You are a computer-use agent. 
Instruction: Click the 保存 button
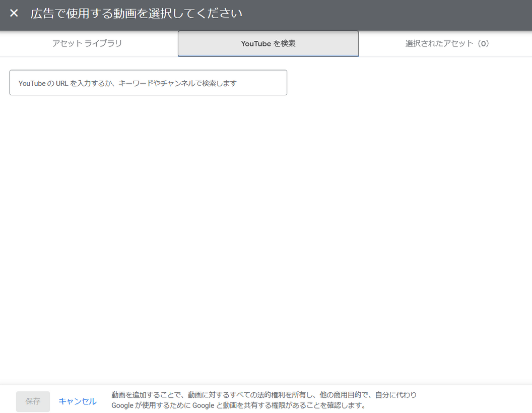33,401
